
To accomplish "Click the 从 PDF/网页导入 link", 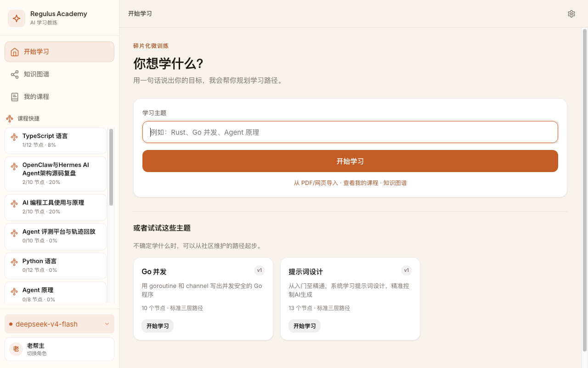I will (316, 183).
